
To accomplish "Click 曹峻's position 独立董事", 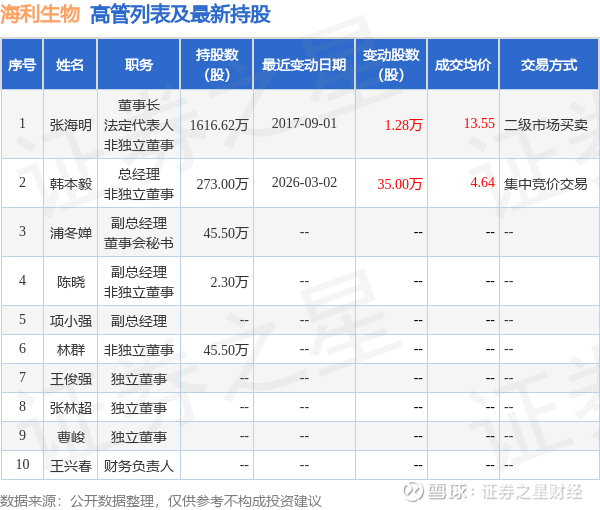I will 139,437.
